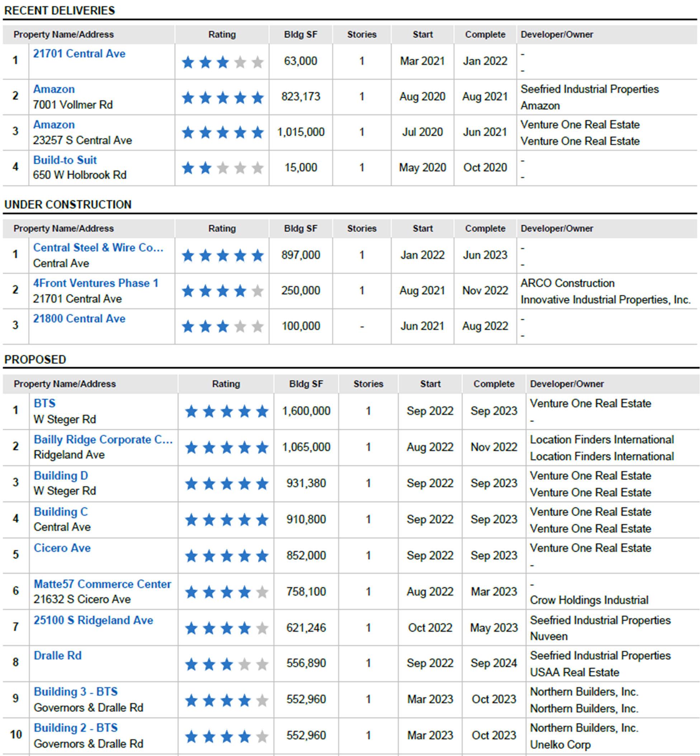Click the star rating for Build-to Suit row
Viewport: 700px width, 756px height.
pos(223,168)
